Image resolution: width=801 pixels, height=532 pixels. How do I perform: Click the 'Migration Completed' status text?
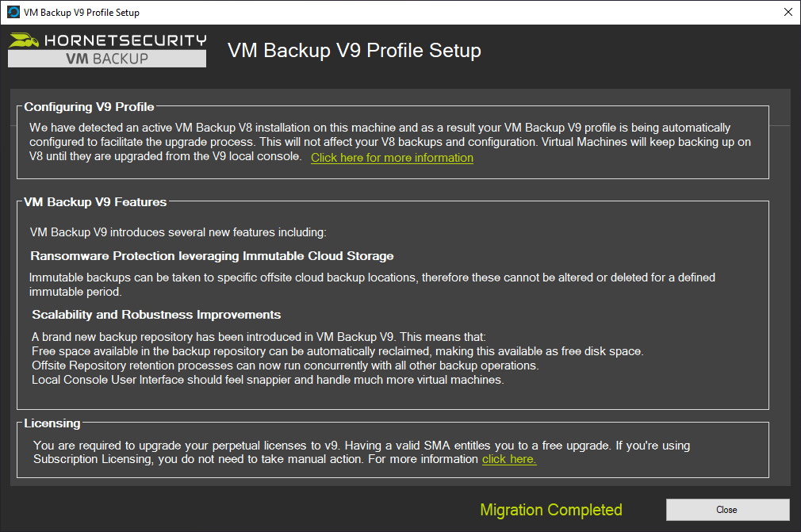550,510
